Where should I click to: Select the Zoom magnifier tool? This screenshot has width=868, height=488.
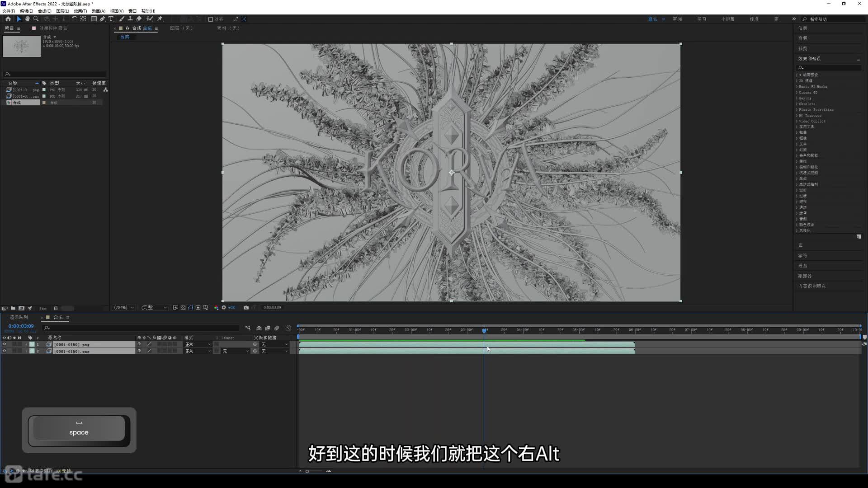36,19
